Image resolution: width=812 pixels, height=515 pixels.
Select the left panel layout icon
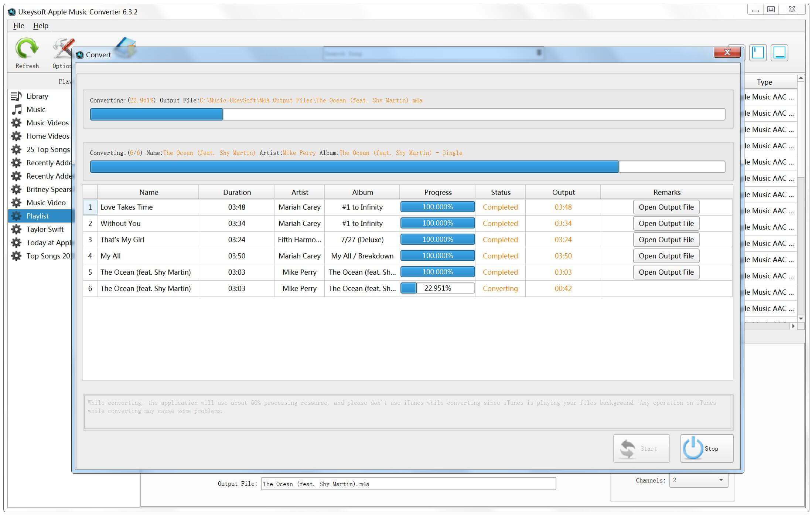(x=758, y=53)
